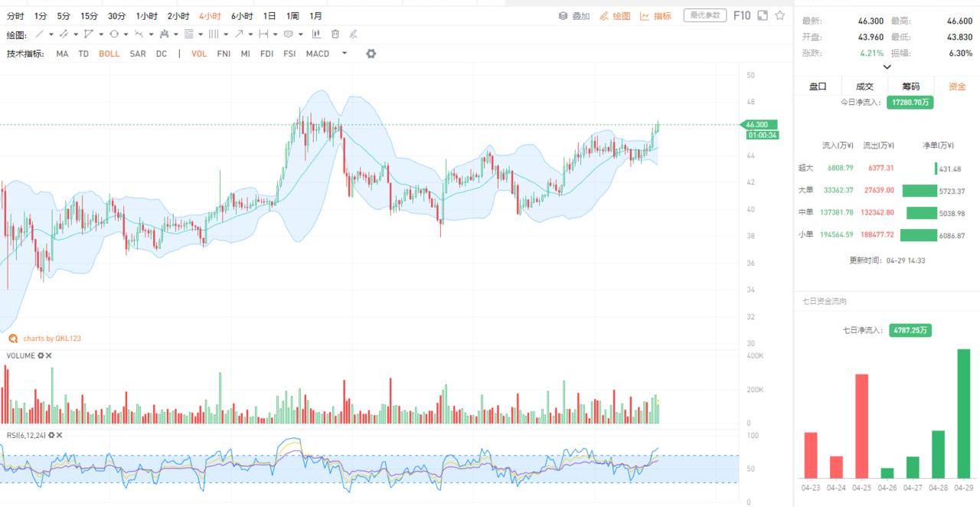The image size is (980, 507).
Task: Click the fullscreen expand chart icon
Action: [x=763, y=15]
